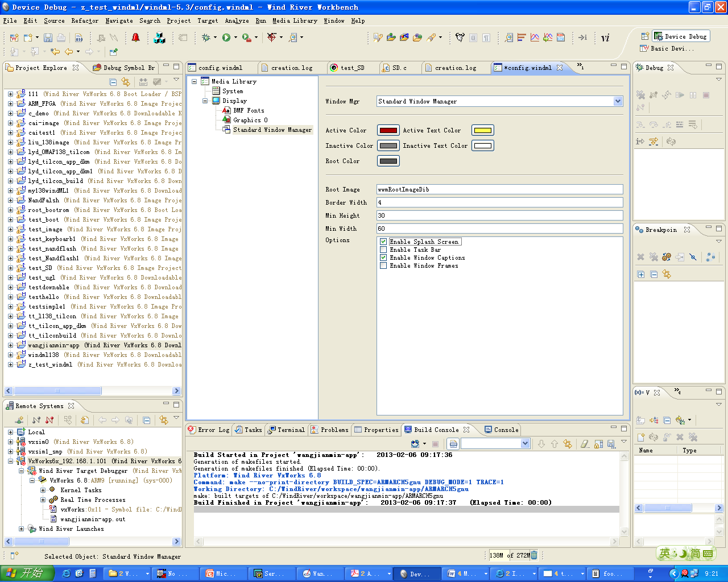Click the Border Width input field
Screen dimensions: 728x582
point(499,202)
